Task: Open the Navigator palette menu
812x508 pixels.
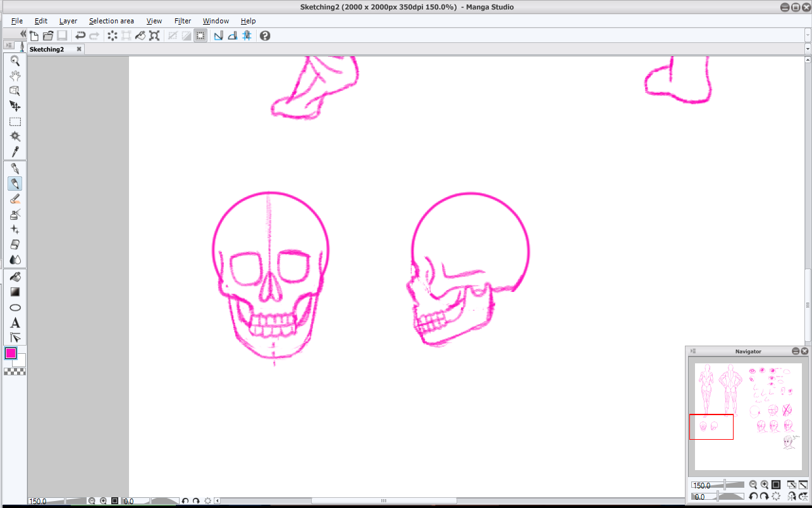Action: (693, 351)
